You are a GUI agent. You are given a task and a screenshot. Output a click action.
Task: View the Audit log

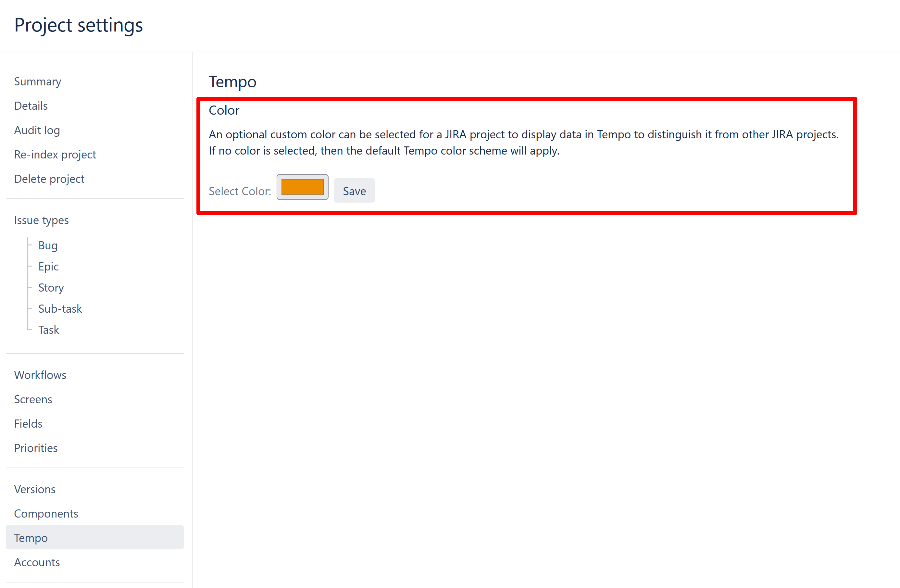pos(37,130)
